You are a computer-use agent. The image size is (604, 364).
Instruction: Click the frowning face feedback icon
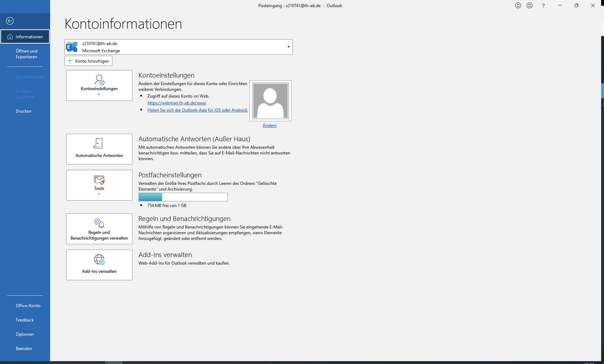click(x=530, y=5)
